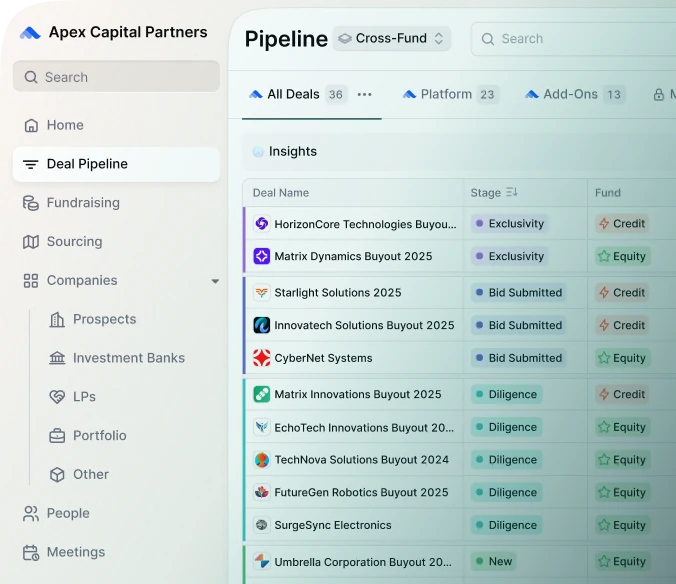
Task: Click the Meetings calendar icon
Action: 31,553
